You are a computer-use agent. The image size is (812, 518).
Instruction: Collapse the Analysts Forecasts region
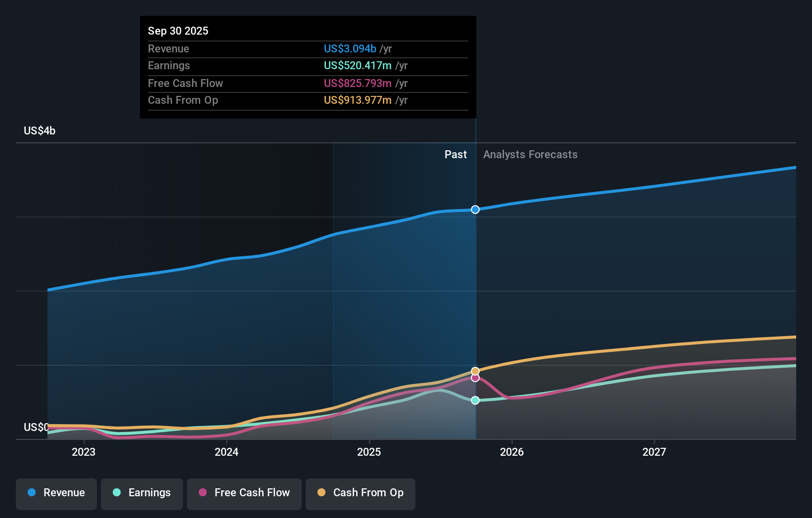click(x=530, y=154)
